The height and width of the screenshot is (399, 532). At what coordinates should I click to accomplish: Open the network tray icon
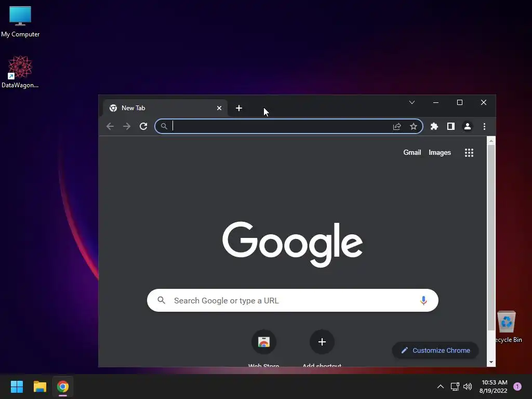(x=455, y=387)
